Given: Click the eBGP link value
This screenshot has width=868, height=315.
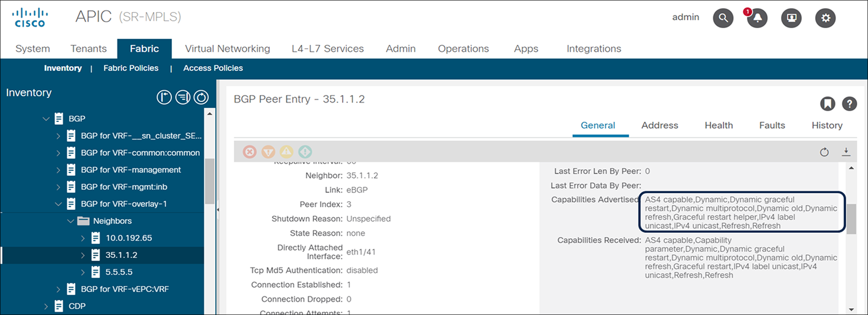Looking at the screenshot, I should click(357, 190).
